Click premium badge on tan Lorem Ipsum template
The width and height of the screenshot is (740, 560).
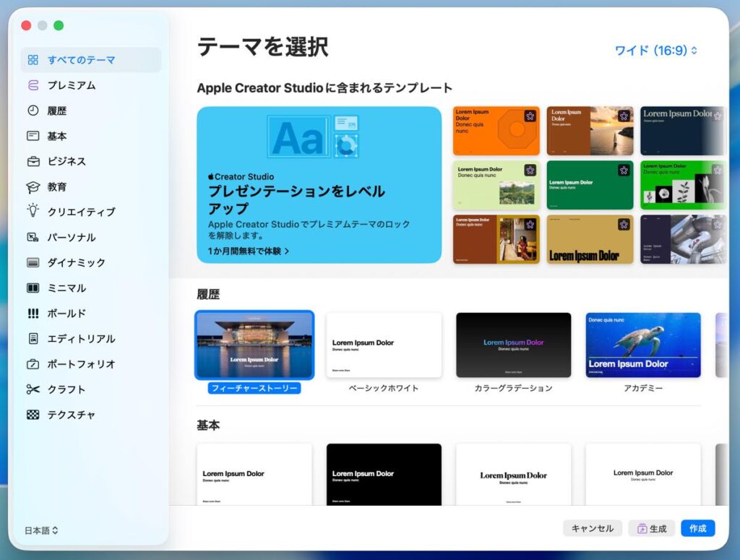tap(624, 225)
